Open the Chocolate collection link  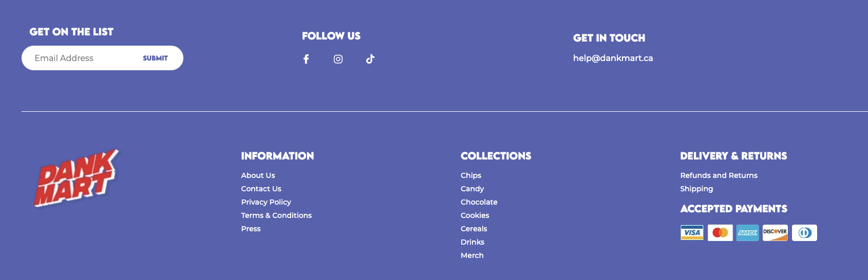pyautogui.click(x=479, y=202)
